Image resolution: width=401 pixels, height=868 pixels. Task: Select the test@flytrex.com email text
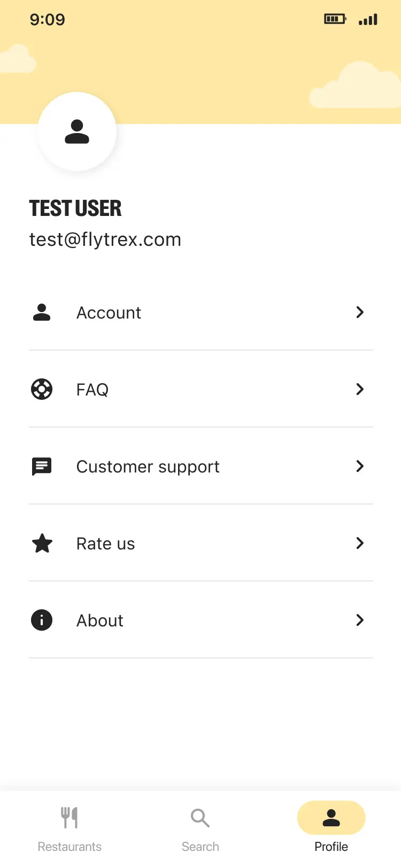coord(105,239)
